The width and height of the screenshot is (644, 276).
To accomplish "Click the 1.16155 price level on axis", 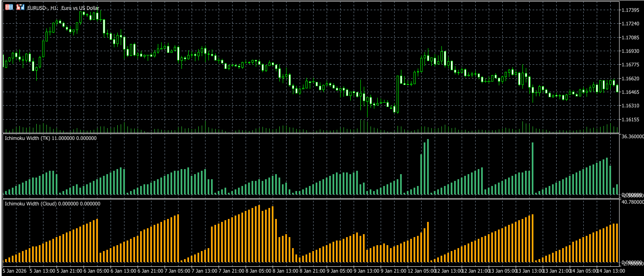I will 631,120.
